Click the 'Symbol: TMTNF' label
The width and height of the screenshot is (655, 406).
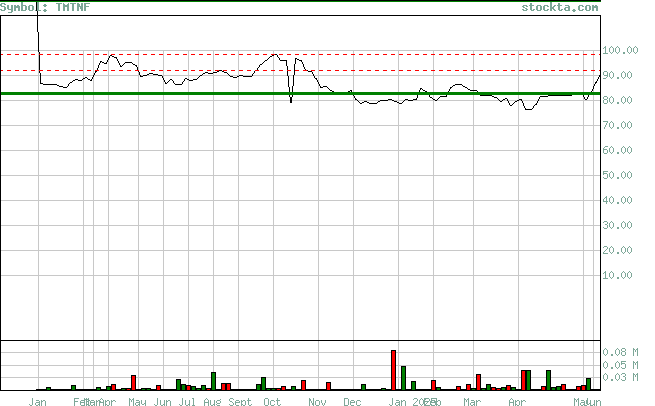point(45,7)
